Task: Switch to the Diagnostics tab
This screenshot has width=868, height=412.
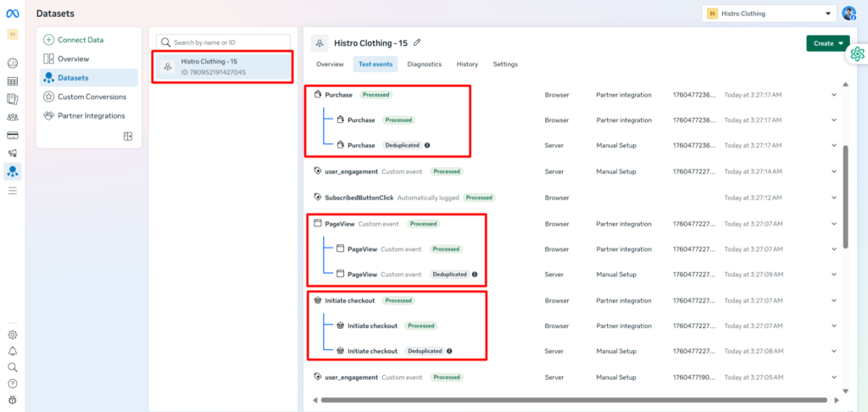Action: pyautogui.click(x=424, y=64)
